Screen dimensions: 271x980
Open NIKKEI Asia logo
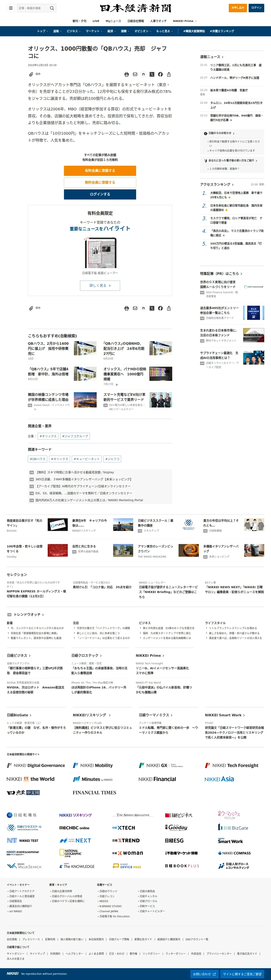(219, 779)
